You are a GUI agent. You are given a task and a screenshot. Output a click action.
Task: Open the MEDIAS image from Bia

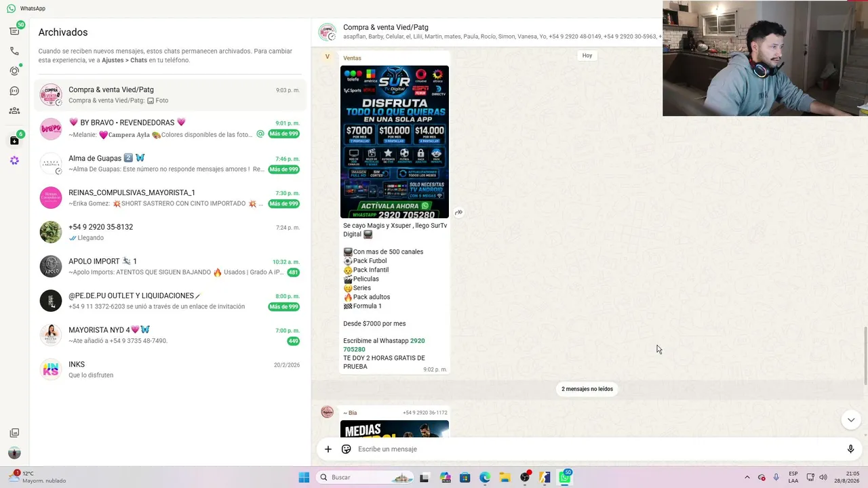tap(395, 428)
